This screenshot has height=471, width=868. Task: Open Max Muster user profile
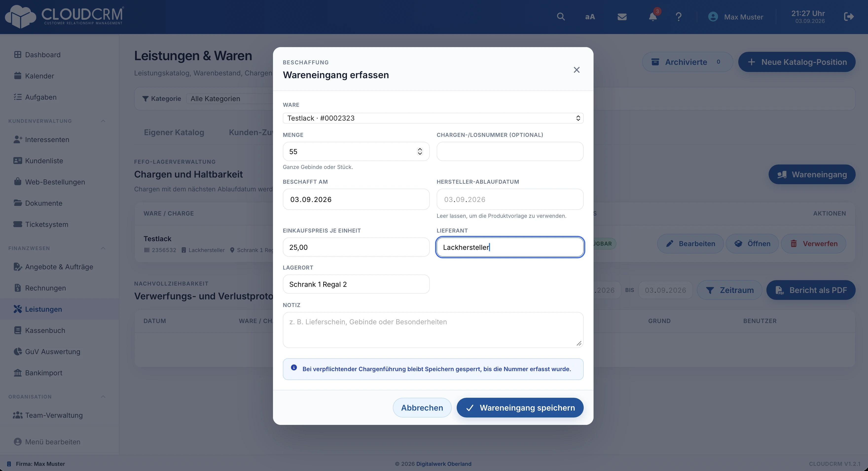(x=736, y=17)
